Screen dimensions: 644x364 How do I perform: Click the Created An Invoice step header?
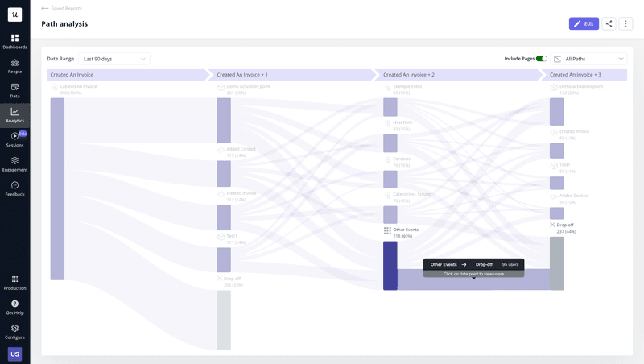pos(128,75)
